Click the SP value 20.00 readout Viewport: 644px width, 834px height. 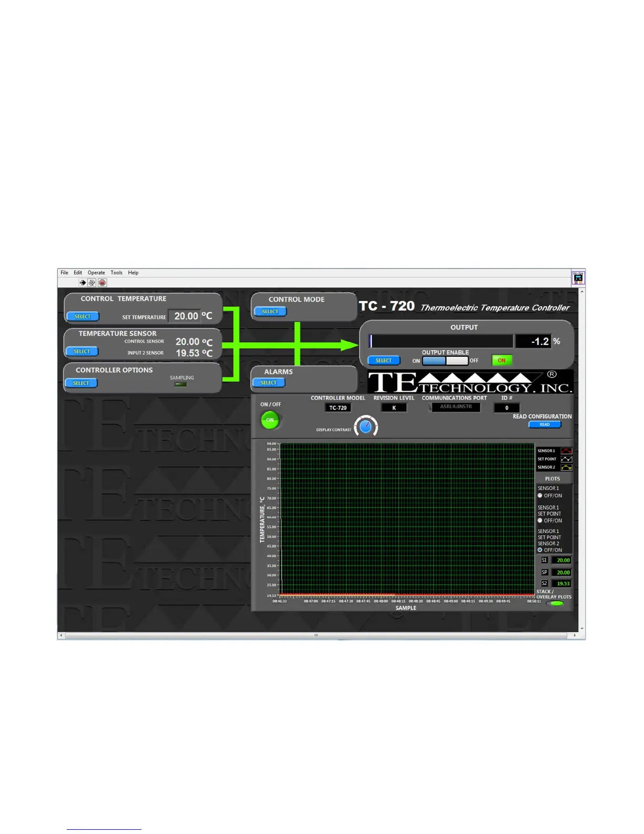(561, 572)
